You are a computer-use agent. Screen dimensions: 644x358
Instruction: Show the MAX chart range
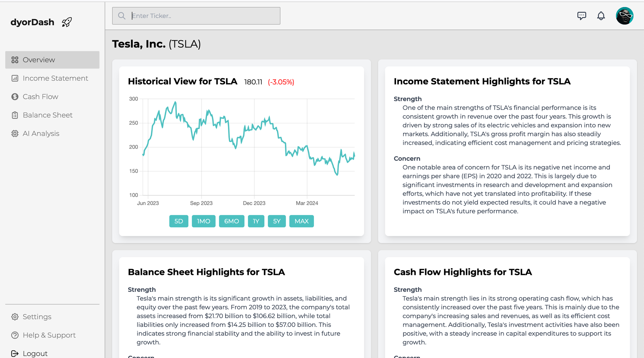click(301, 221)
